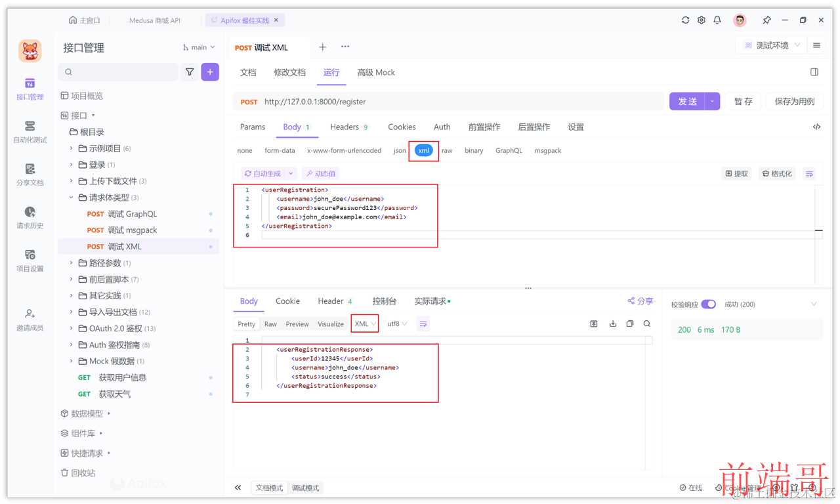Click the refresh icon in title bar
The width and height of the screenshot is (840, 504).
click(x=685, y=20)
